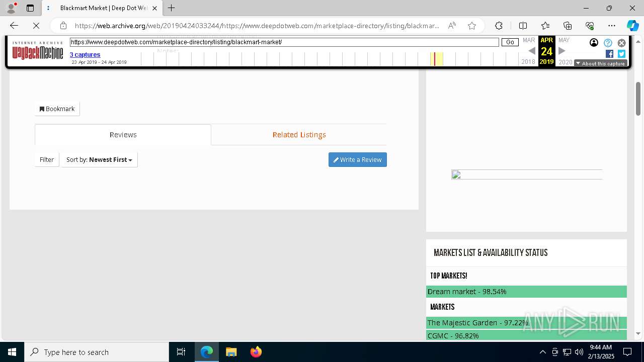
Task: Open Read aloud in address bar
Action: click(x=452, y=26)
